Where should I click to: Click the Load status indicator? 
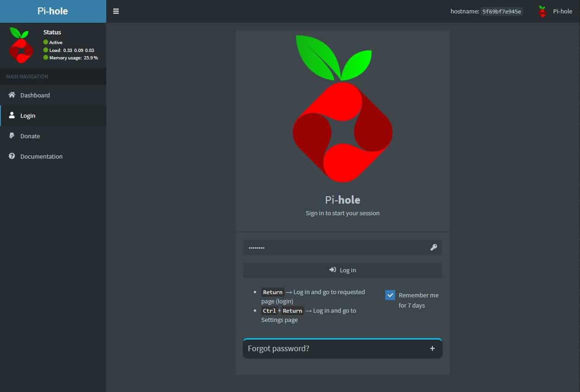click(x=45, y=50)
